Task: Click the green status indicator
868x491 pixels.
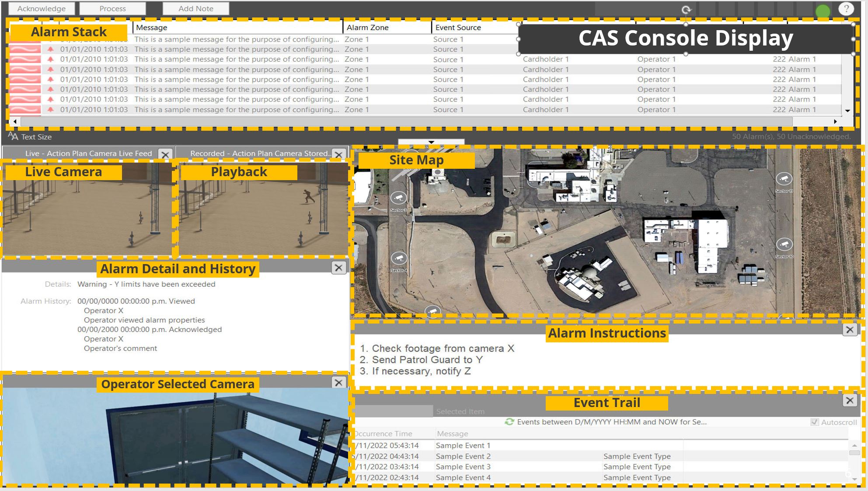Action: (x=823, y=11)
